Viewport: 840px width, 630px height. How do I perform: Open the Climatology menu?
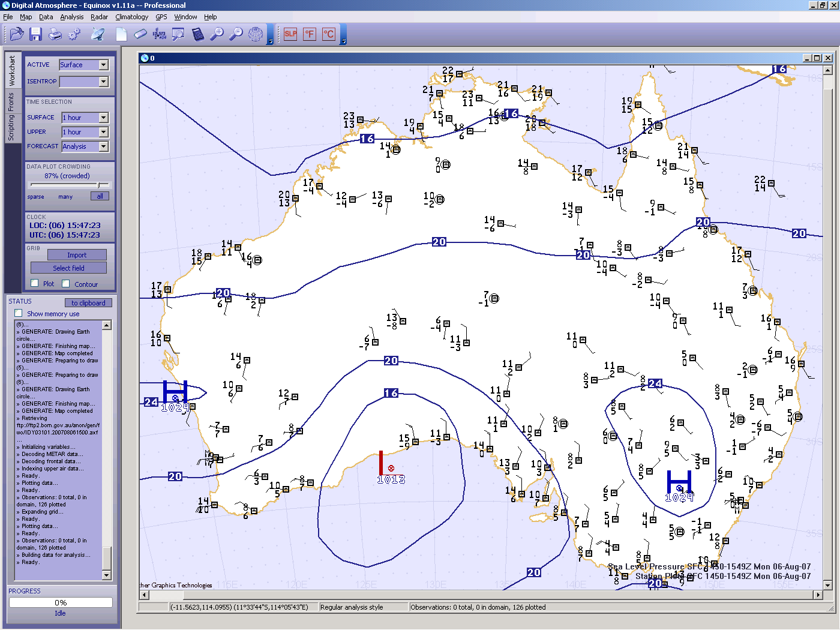(x=131, y=17)
